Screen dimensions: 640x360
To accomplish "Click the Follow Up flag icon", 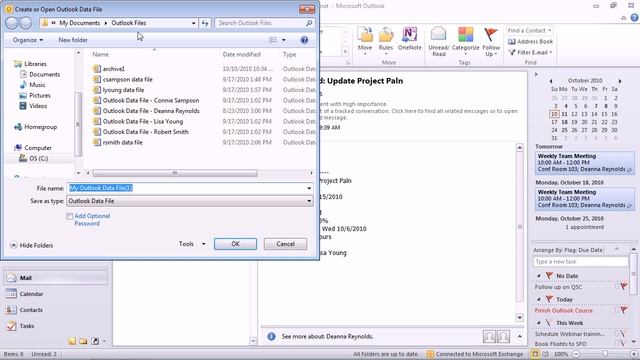I will click(491, 34).
